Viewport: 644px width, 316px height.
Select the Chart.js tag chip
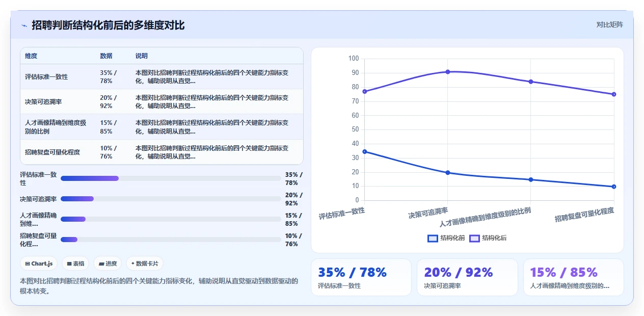(x=39, y=264)
